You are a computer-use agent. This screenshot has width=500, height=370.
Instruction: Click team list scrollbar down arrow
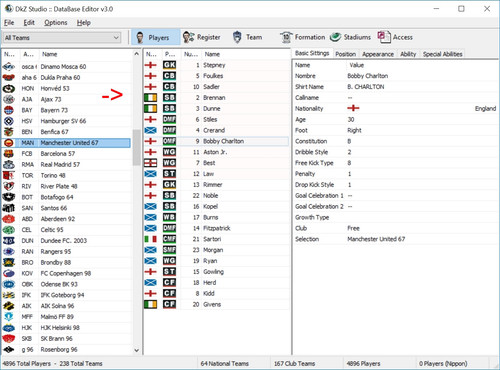click(136, 350)
